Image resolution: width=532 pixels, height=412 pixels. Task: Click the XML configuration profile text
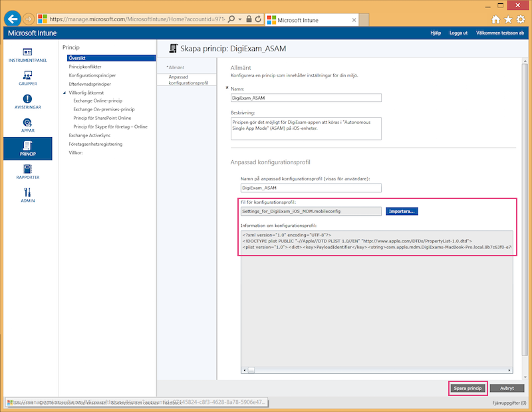[x=376, y=241]
